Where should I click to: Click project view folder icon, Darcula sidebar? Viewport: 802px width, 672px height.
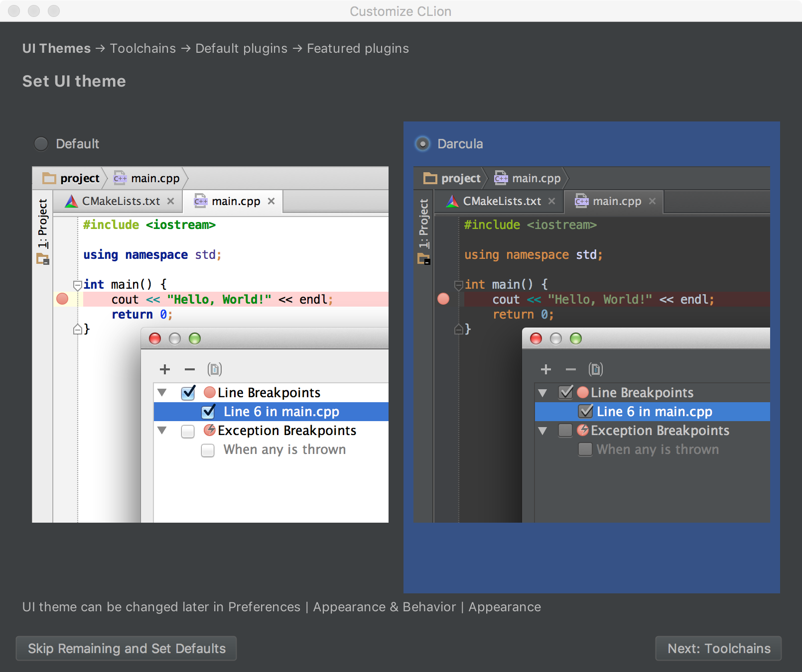(x=424, y=259)
